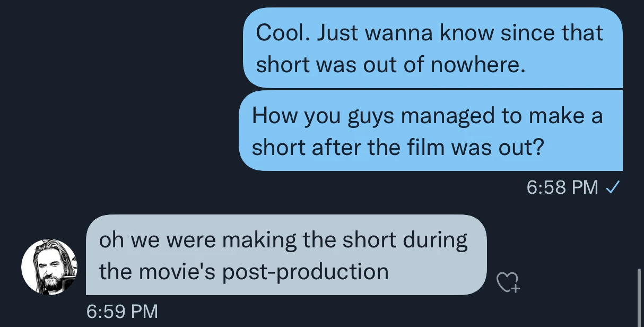644x327 pixels.
Task: Click the black-and-white portrait beside the reply
Action: click(49, 266)
